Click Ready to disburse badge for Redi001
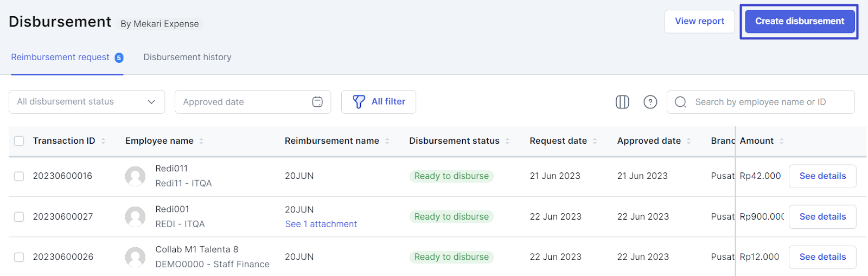The width and height of the screenshot is (868, 276). pyautogui.click(x=451, y=217)
